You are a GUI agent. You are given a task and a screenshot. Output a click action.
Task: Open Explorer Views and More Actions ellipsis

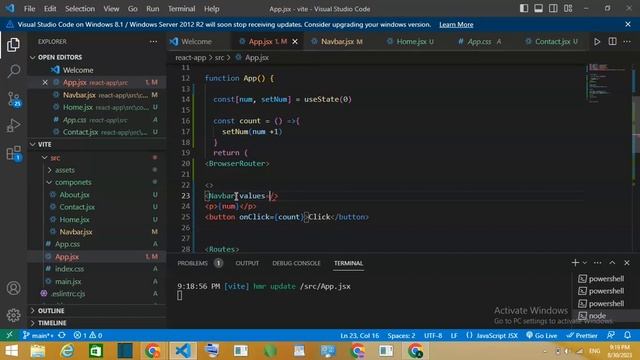[x=153, y=42]
